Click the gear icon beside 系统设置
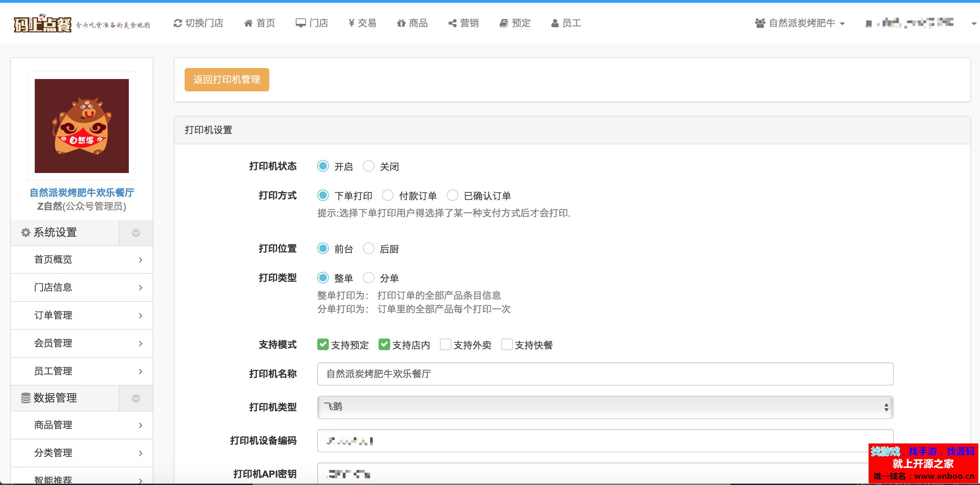This screenshot has width=980, height=485. click(x=26, y=232)
